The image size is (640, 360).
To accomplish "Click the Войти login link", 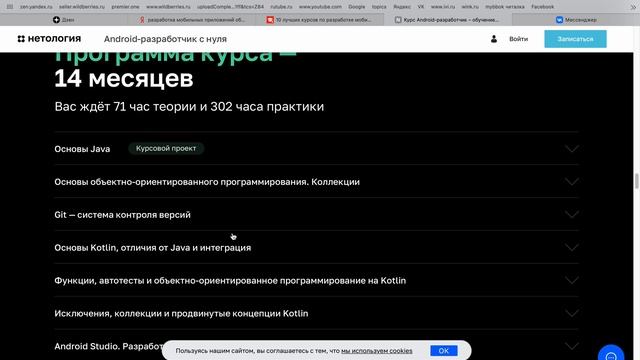I will coord(518,39).
